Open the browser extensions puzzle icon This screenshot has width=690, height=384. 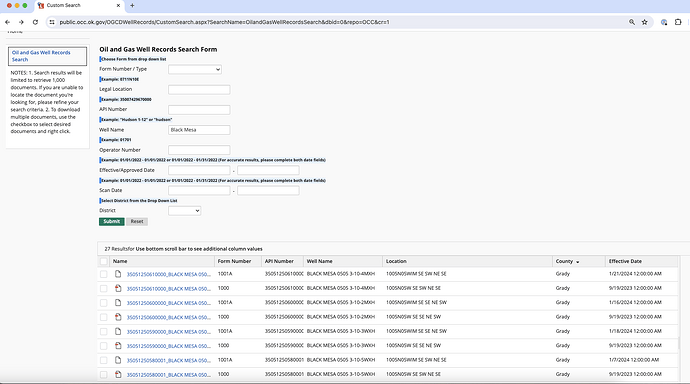pos(678,22)
